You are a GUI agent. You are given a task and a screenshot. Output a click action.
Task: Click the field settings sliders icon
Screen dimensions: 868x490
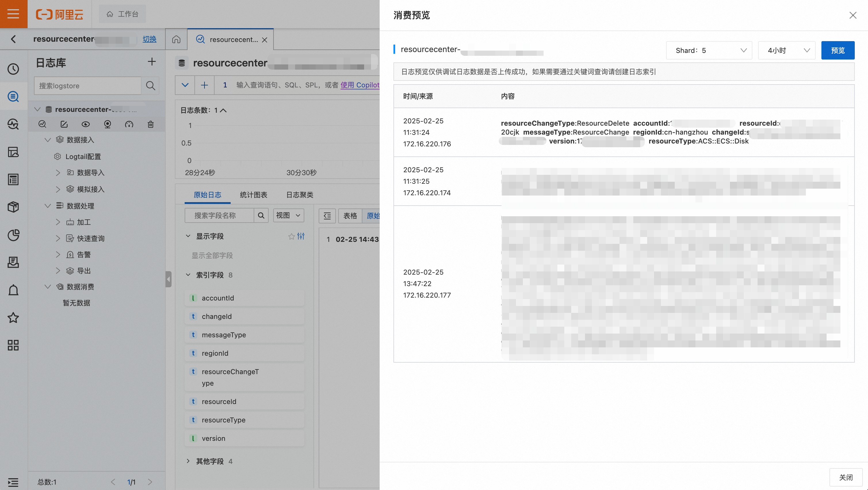pos(301,236)
